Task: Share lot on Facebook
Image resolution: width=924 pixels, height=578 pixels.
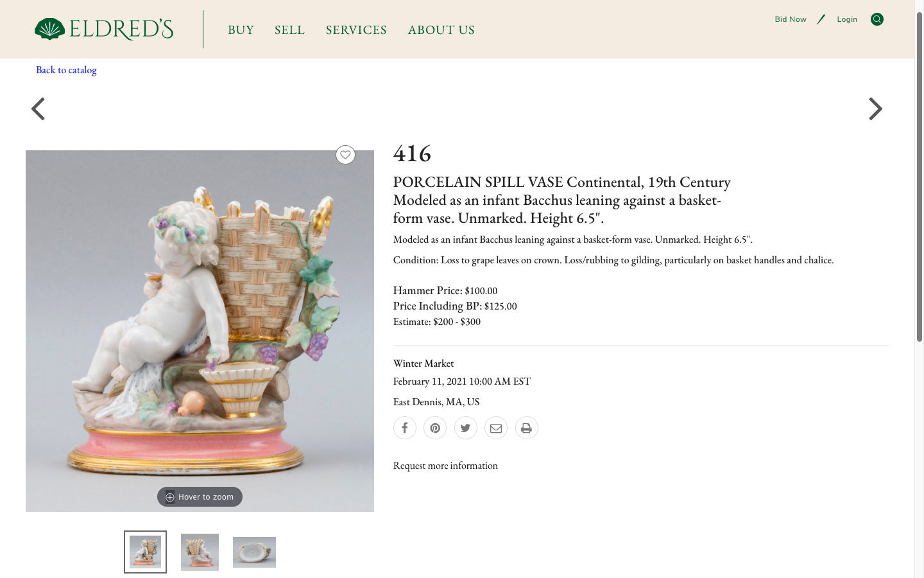Action: 405,428
